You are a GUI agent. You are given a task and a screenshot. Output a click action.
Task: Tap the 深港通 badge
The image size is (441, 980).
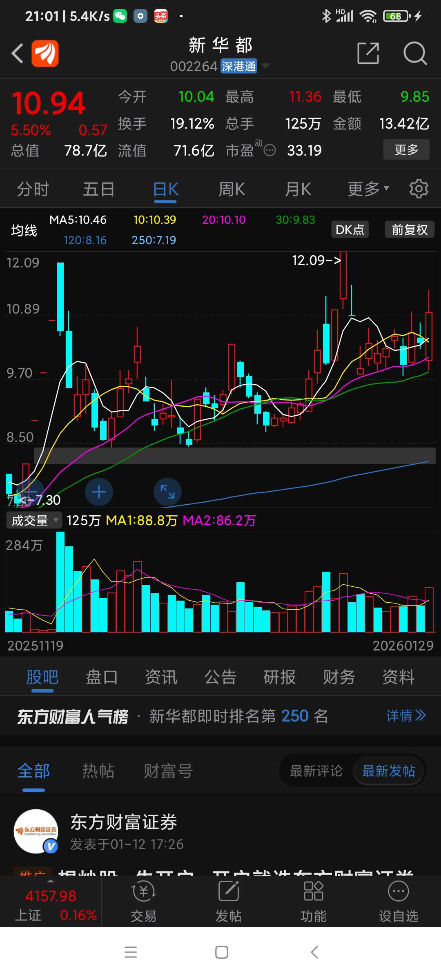click(x=239, y=66)
